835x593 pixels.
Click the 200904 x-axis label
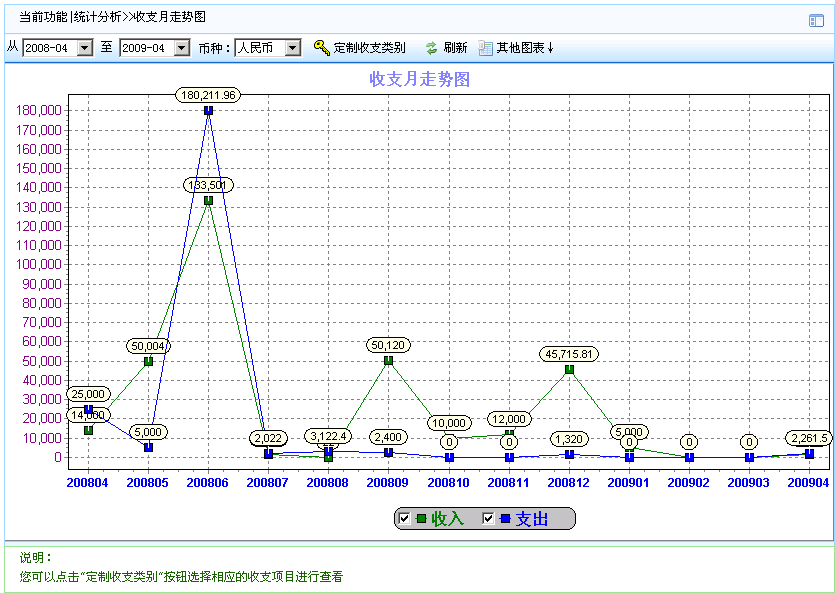click(808, 482)
